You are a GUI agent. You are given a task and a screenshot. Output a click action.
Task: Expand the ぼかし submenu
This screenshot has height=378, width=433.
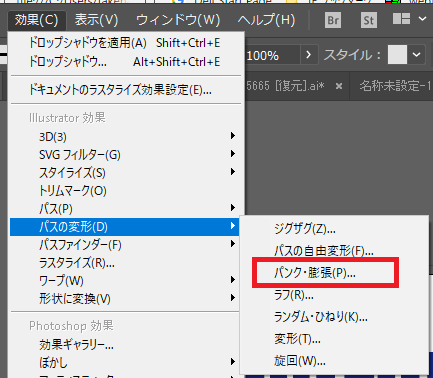click(125, 363)
